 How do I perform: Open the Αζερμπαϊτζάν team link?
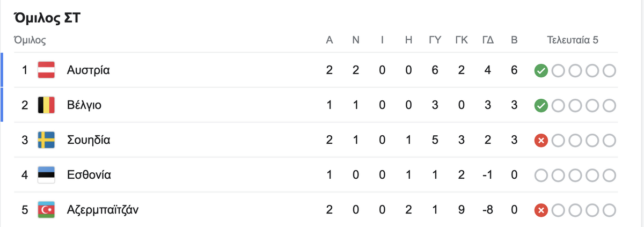(x=103, y=210)
